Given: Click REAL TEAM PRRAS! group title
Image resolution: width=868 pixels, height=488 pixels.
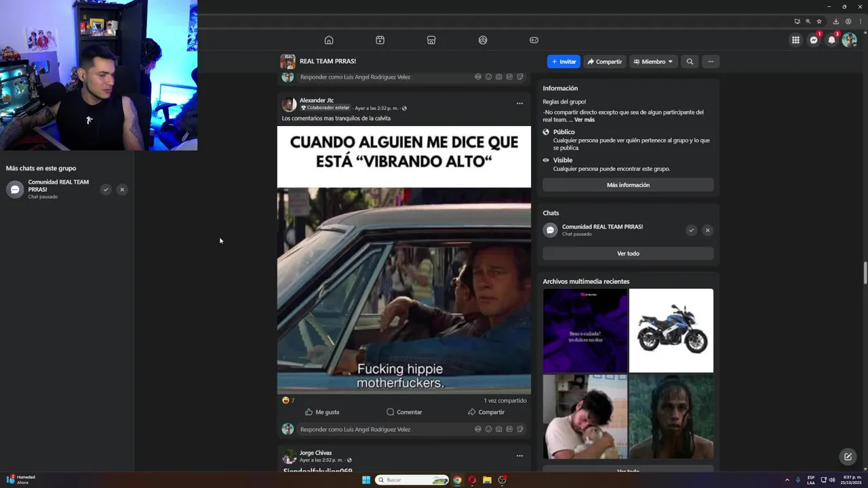Looking at the screenshot, I should (328, 62).
